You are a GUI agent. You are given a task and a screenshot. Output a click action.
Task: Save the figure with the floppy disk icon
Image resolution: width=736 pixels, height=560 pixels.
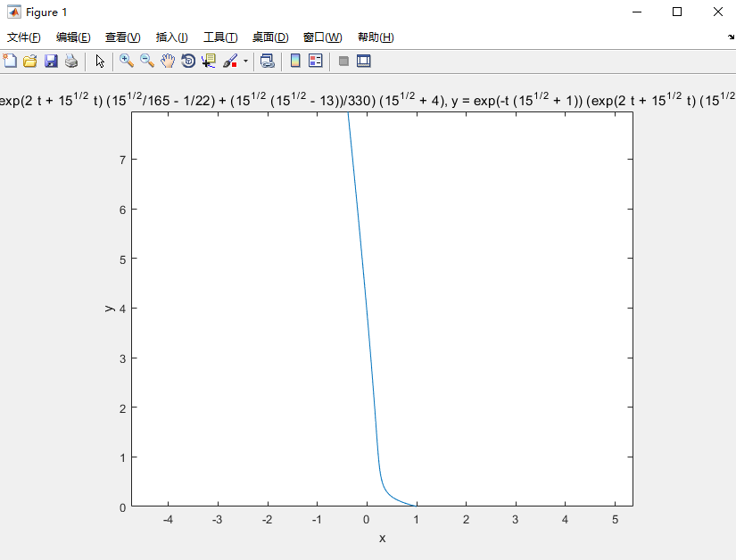pos(51,61)
